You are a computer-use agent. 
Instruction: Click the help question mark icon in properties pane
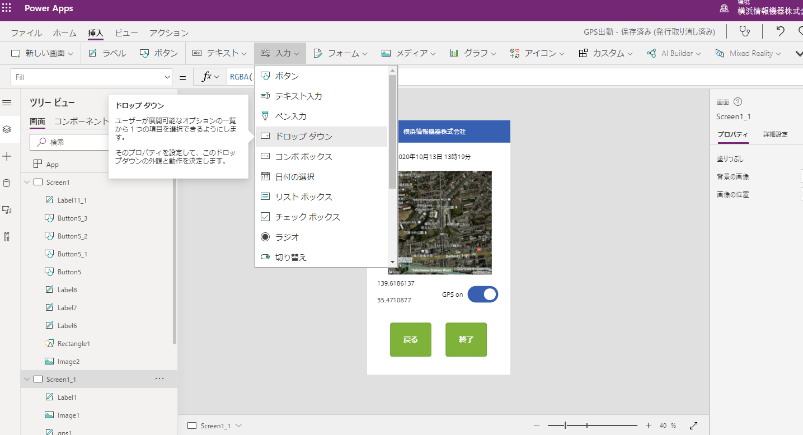coord(738,102)
